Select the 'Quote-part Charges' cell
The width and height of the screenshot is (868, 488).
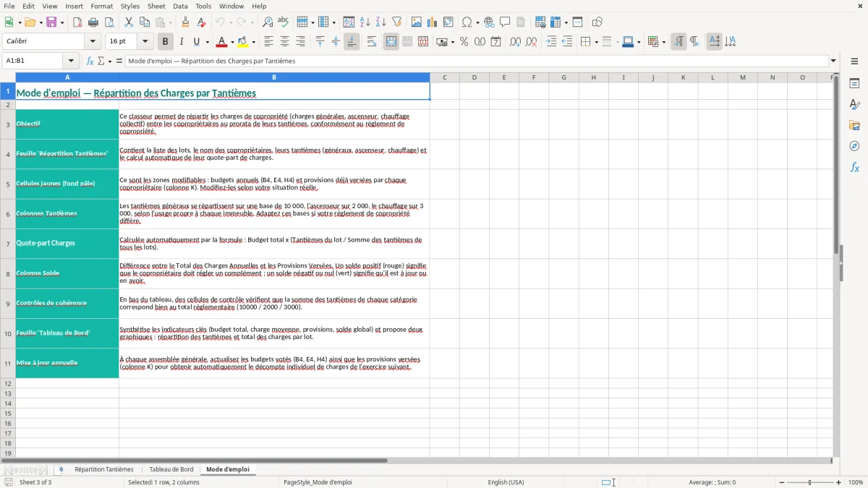[x=67, y=244]
